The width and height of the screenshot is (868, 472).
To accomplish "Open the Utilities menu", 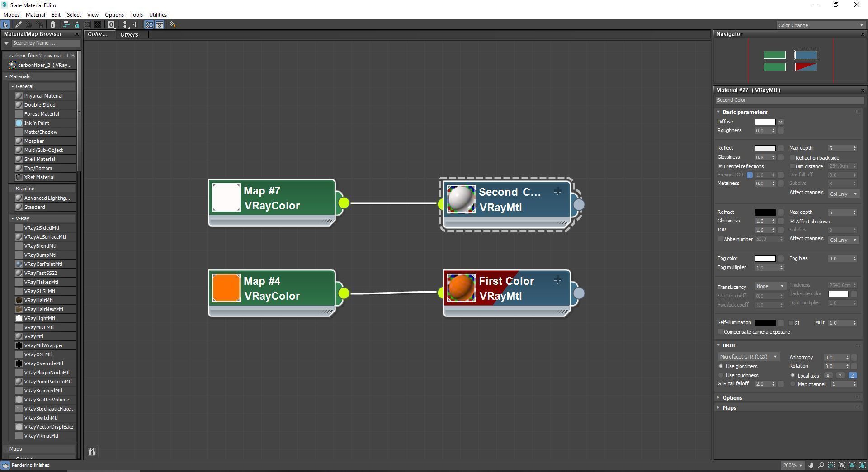I will point(158,15).
